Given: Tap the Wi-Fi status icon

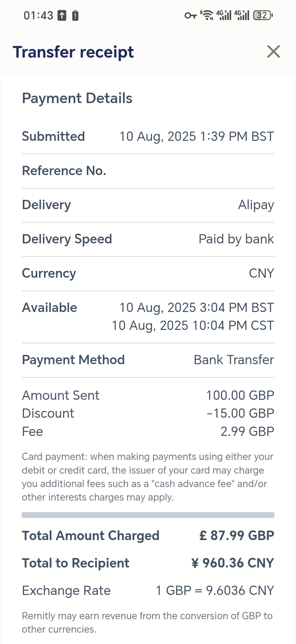Looking at the screenshot, I should click(x=207, y=15).
